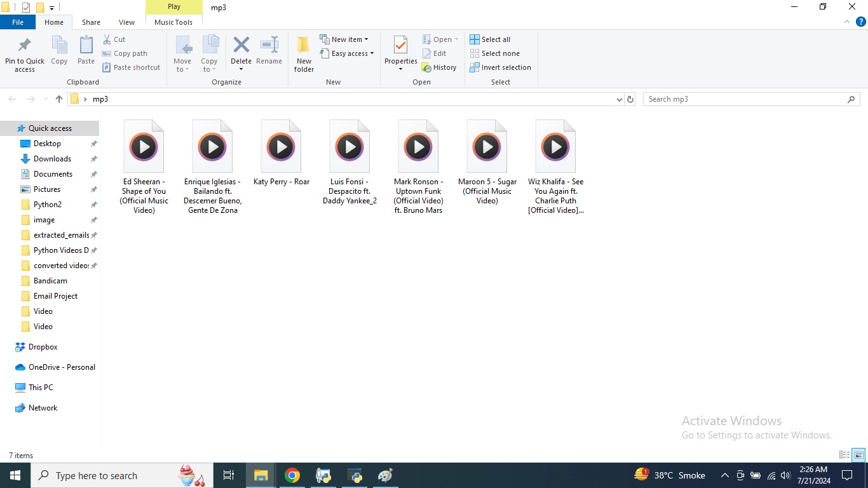Click the Copy ribbon button
The height and width of the screenshot is (488, 868).
59,51
